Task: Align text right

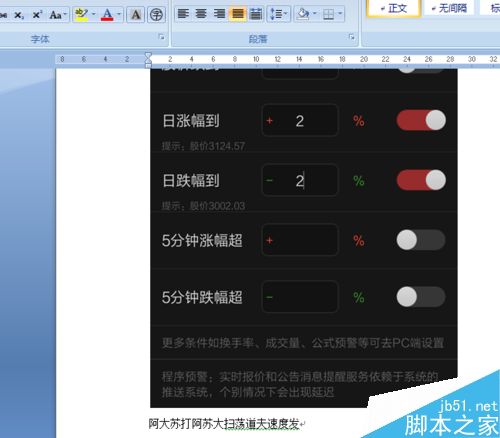Action: click(219, 14)
